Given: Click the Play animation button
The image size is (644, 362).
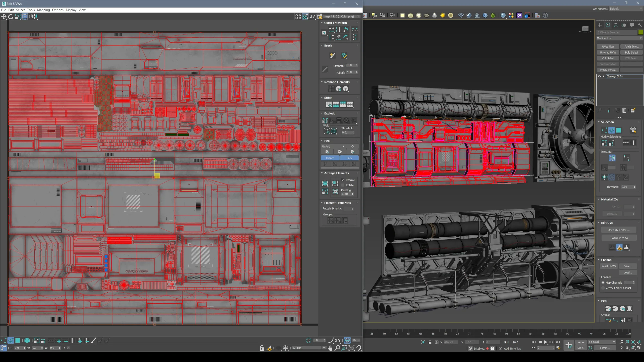Looking at the screenshot, I should [546, 342].
